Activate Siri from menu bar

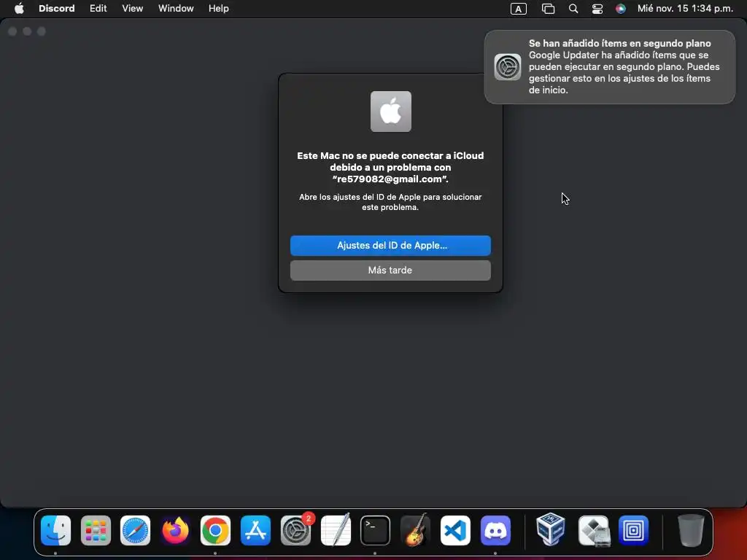(x=620, y=9)
